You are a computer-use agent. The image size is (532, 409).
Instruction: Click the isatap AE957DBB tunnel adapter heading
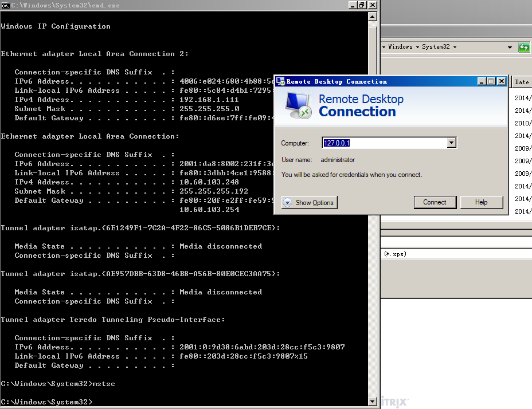140,274
